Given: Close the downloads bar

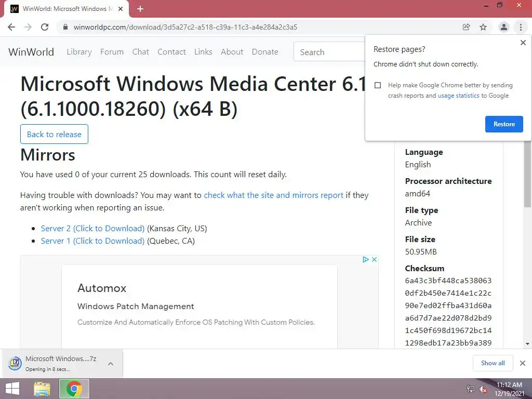Looking at the screenshot, I should (523, 363).
